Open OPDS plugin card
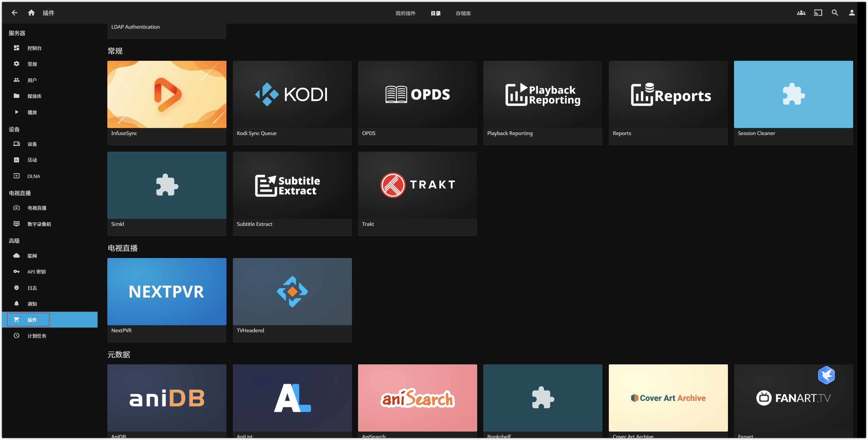The image size is (868, 440). (x=417, y=103)
